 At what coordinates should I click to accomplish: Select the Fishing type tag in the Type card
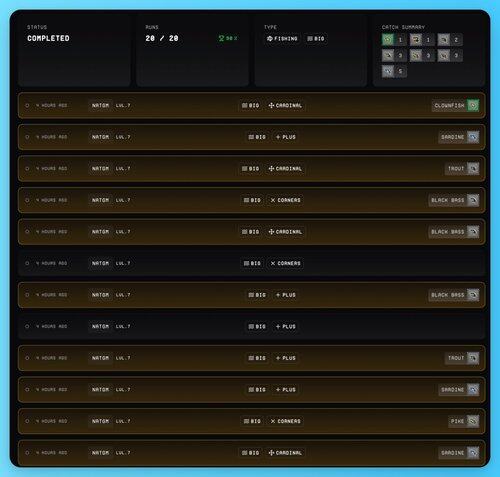tap(282, 39)
